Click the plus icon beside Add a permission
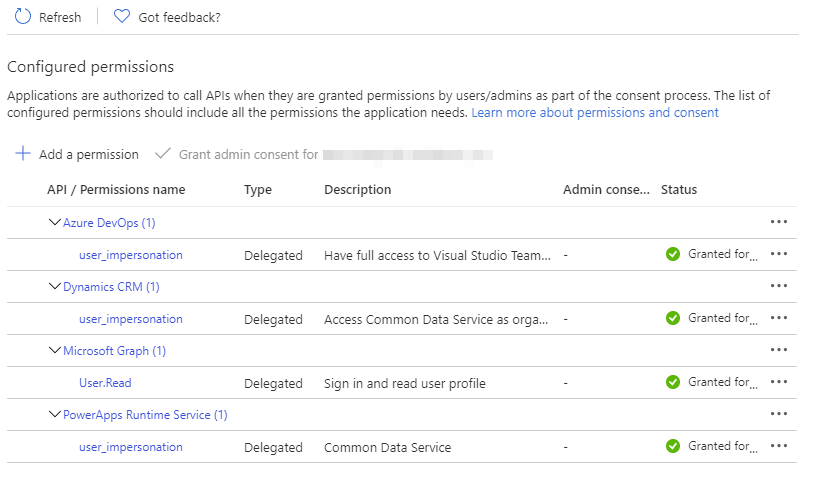813x480 pixels. pyautogui.click(x=23, y=153)
